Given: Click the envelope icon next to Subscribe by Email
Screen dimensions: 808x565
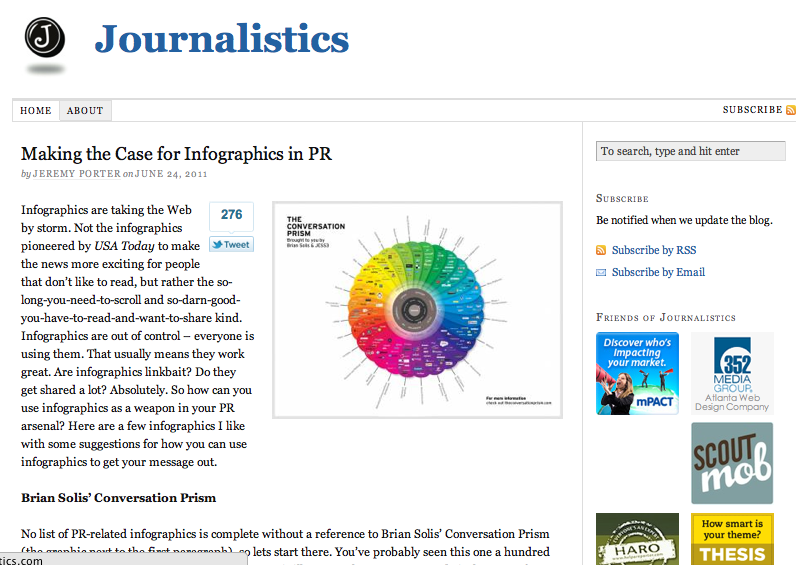Looking at the screenshot, I should (x=601, y=272).
